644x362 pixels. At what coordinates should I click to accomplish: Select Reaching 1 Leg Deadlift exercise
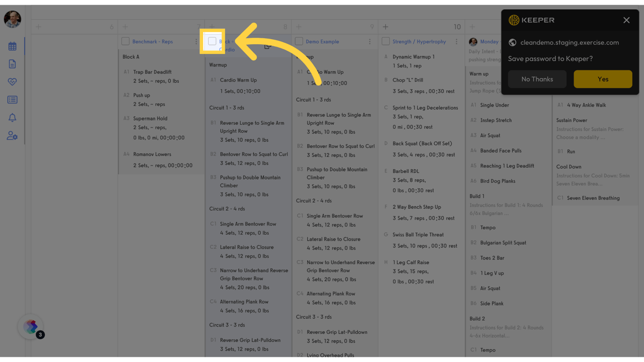point(507,166)
